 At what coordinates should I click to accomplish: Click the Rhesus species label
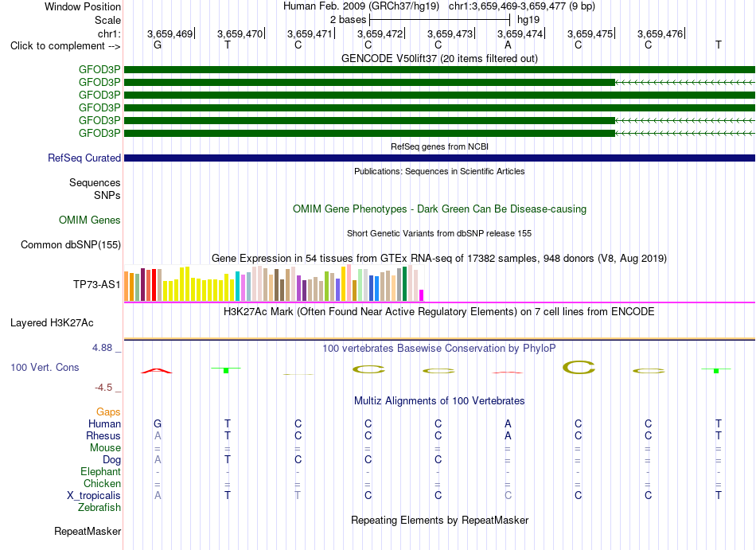[x=103, y=435]
